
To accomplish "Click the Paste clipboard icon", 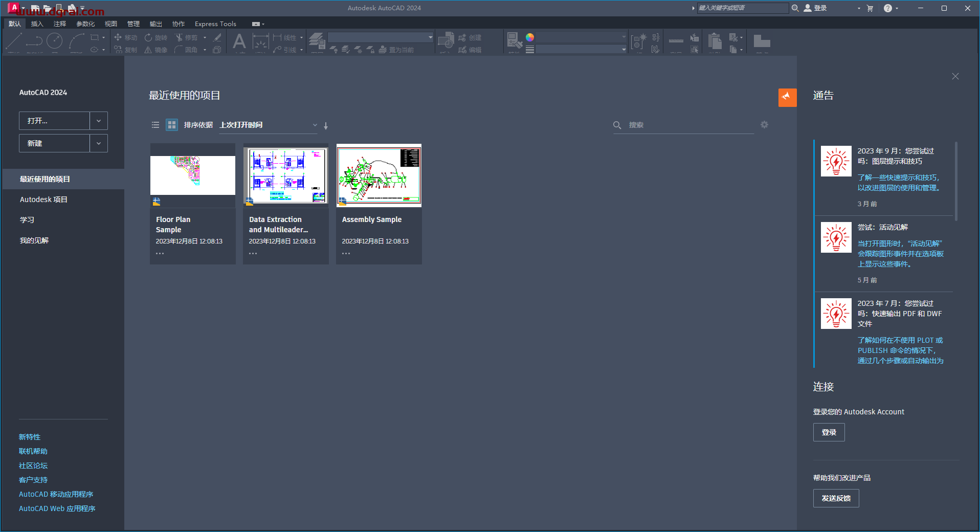I will tap(715, 41).
